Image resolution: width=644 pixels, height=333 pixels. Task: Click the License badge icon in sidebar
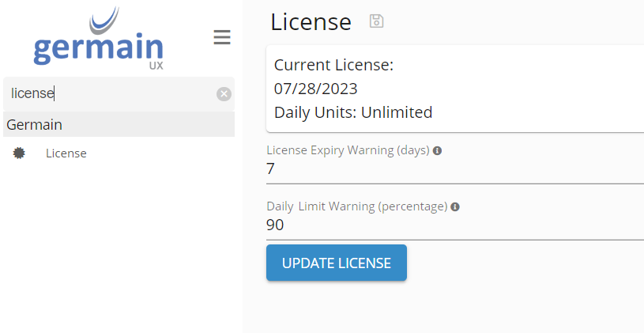pos(19,153)
